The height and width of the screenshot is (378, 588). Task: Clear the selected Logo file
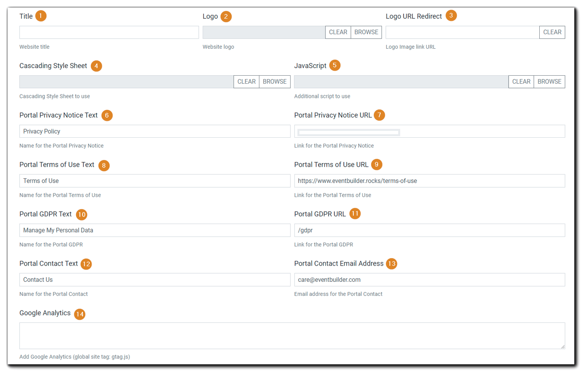pos(338,32)
